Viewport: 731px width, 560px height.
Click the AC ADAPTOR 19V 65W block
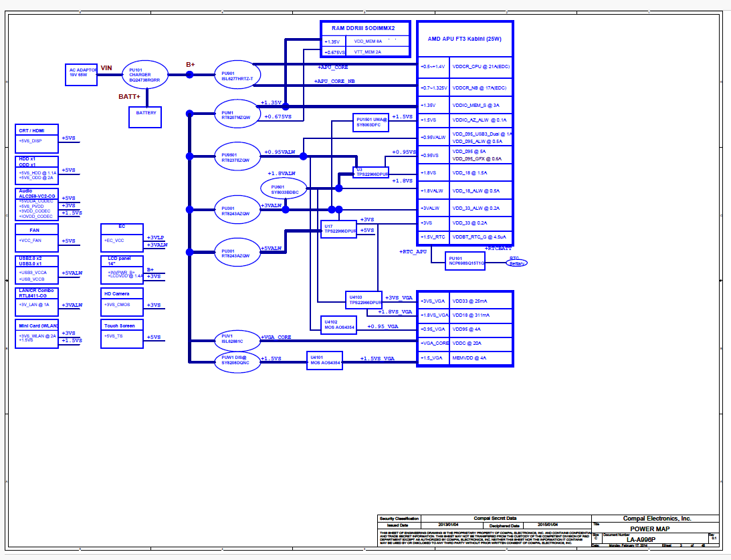[x=81, y=75]
